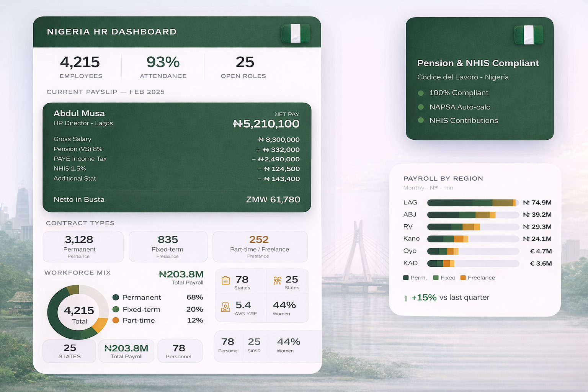
Task: Click the green bullet next to NHIS Contributions
Action: click(421, 121)
